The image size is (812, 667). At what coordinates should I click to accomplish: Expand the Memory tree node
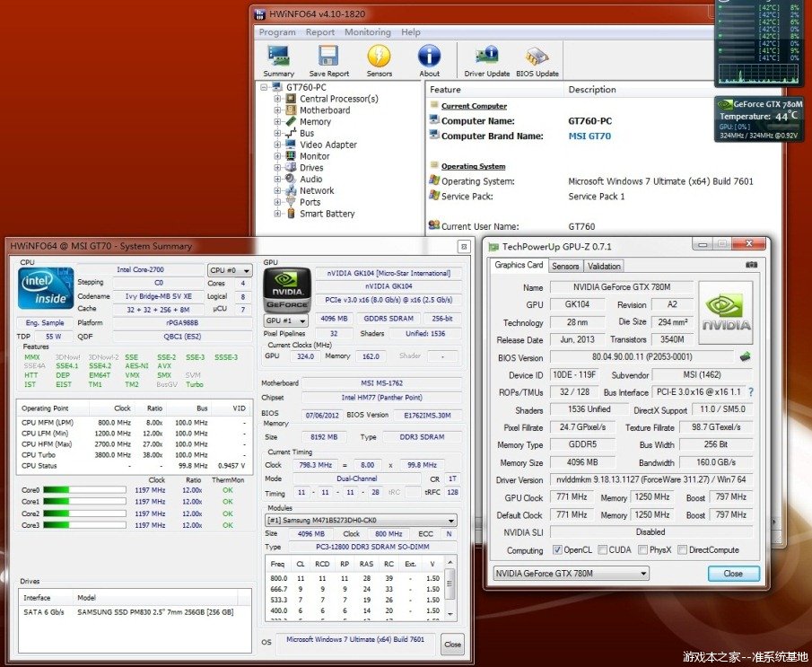tap(277, 121)
